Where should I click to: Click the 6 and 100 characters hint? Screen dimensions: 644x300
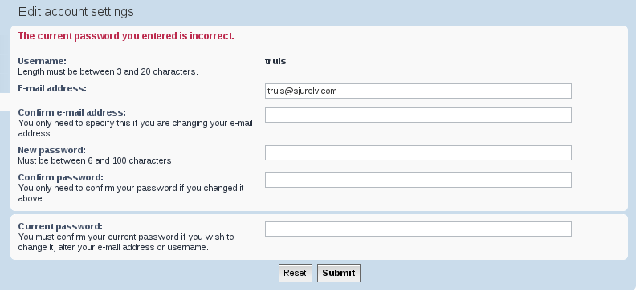pyautogui.click(x=96, y=160)
